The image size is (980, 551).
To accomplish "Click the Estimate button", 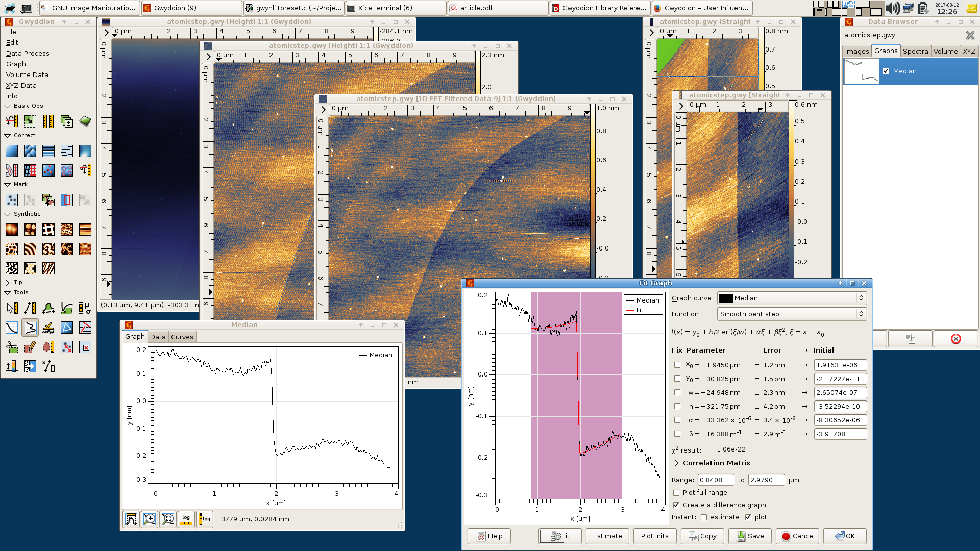I will (x=607, y=536).
